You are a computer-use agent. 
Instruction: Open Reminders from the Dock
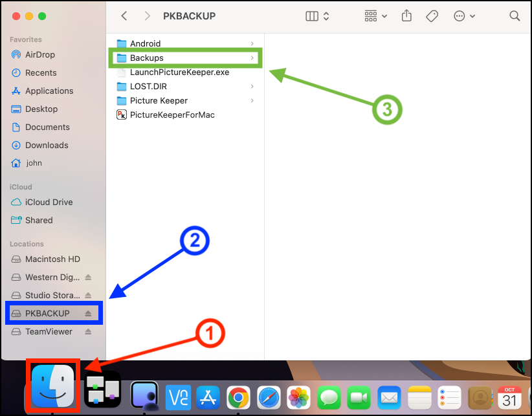coord(450,397)
